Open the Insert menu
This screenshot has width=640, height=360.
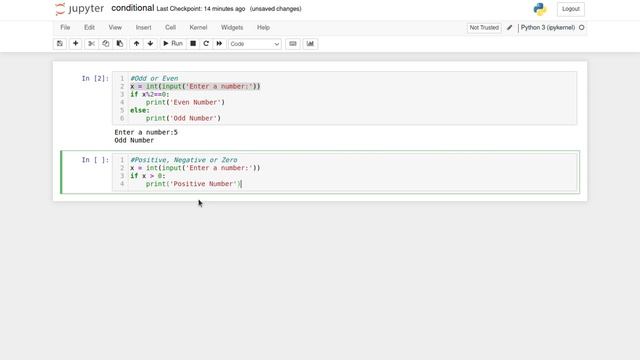click(143, 27)
